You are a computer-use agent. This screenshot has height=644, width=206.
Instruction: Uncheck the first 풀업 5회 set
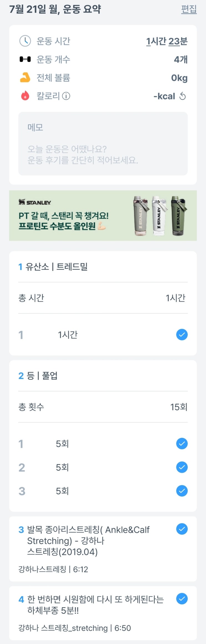point(182,444)
